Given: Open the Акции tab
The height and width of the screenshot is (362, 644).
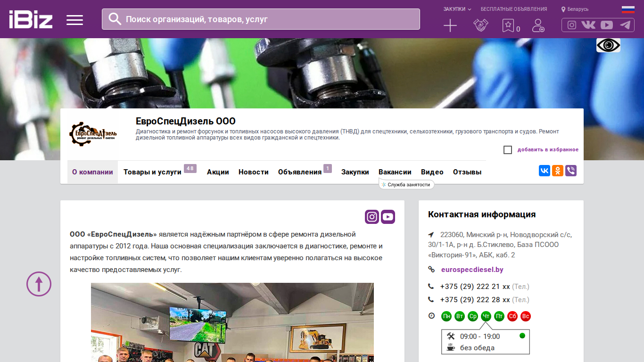Looking at the screenshot, I should [x=218, y=172].
